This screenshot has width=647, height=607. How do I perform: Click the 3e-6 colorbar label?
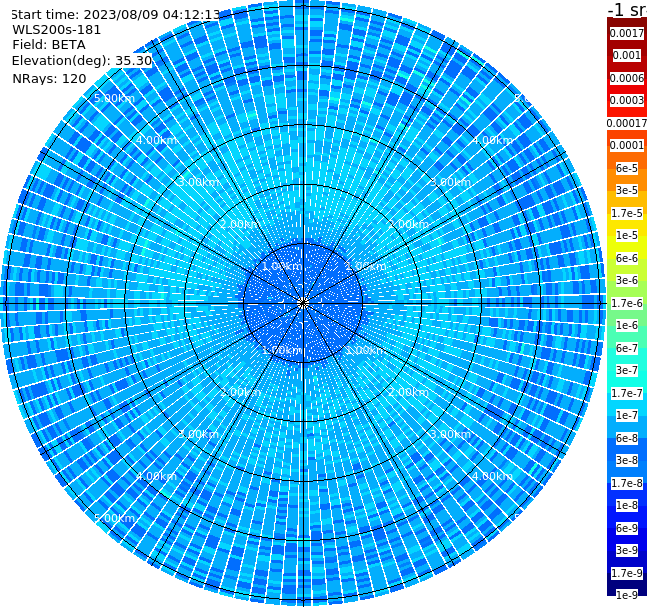(x=627, y=280)
